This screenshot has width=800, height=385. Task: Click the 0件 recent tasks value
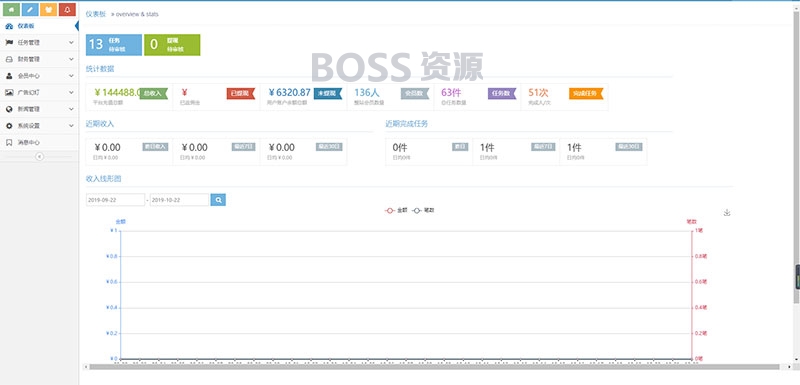[x=399, y=147]
